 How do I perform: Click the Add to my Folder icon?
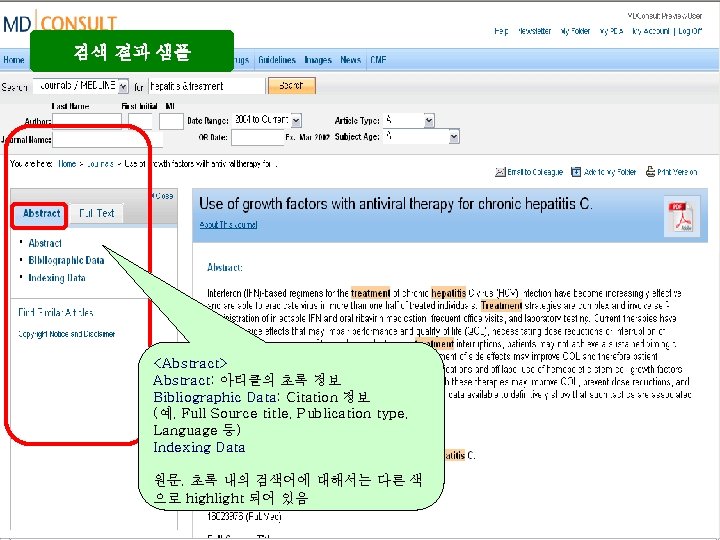point(576,172)
